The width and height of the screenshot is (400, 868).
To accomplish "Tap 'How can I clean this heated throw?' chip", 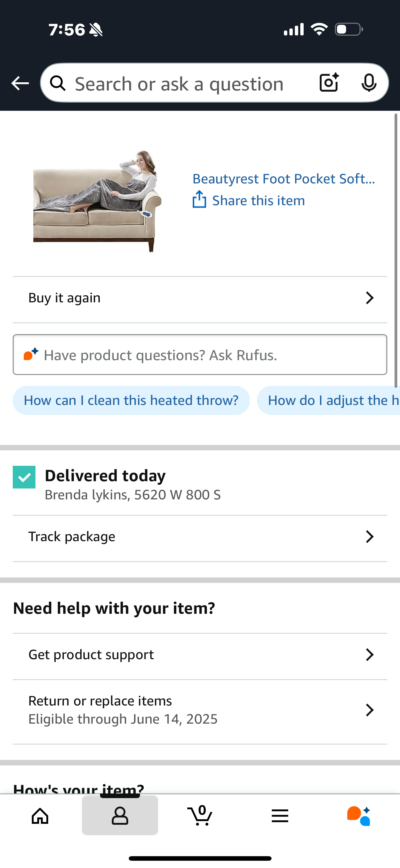I will (x=131, y=400).
